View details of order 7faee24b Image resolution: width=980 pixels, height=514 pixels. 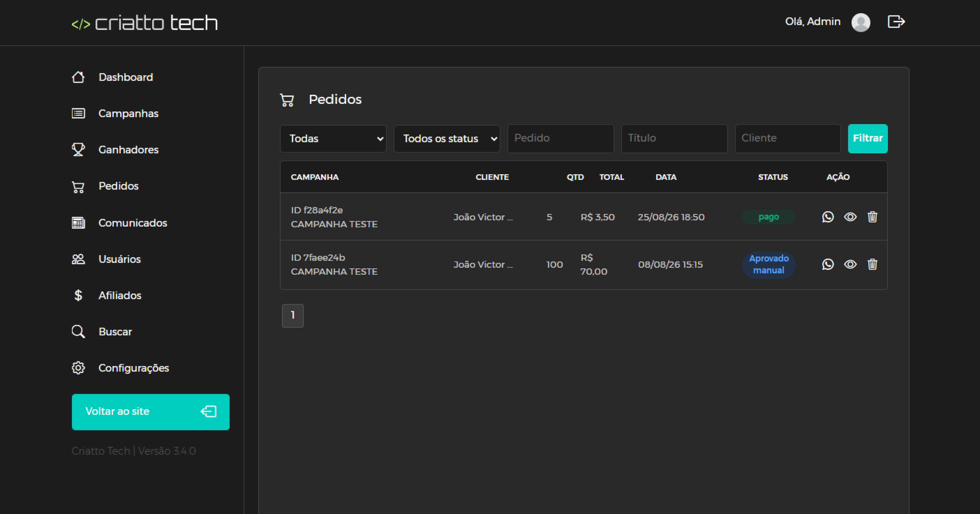(850, 264)
